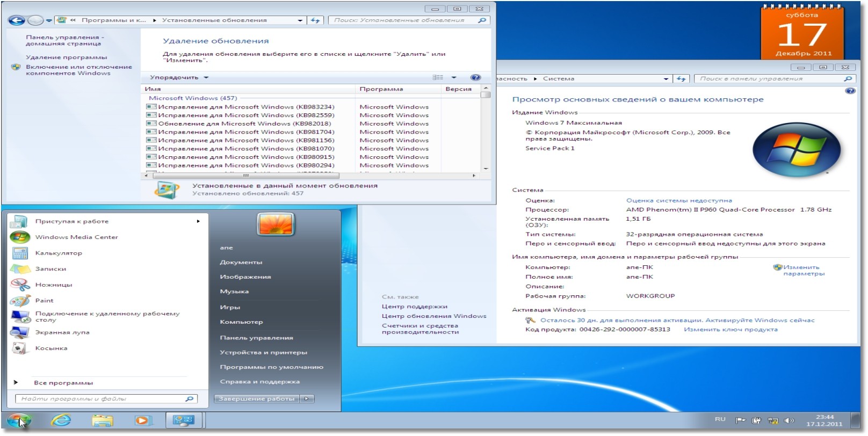Open Компьютер from Start menu
Viewport: 868px width, 436px height.
(241, 322)
